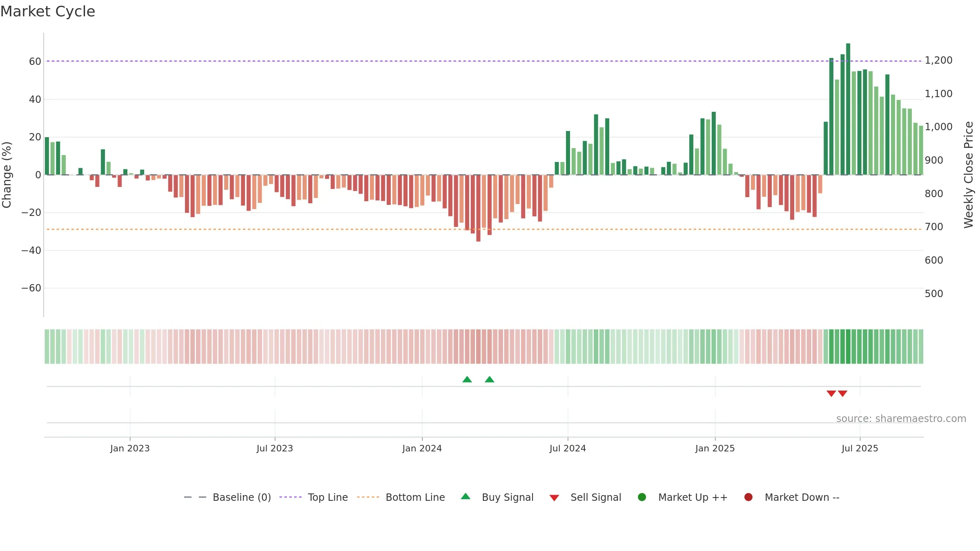Click the 500 price axis label

[934, 294]
